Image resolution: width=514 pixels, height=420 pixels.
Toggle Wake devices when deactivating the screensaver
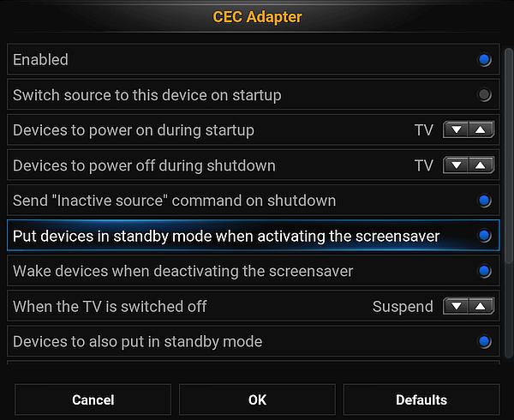(x=485, y=271)
